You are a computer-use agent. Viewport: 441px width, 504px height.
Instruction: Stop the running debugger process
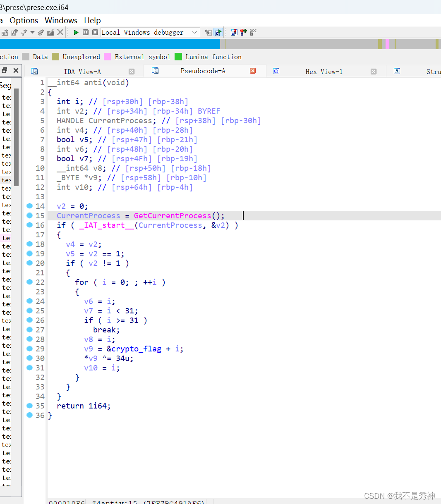click(x=96, y=32)
